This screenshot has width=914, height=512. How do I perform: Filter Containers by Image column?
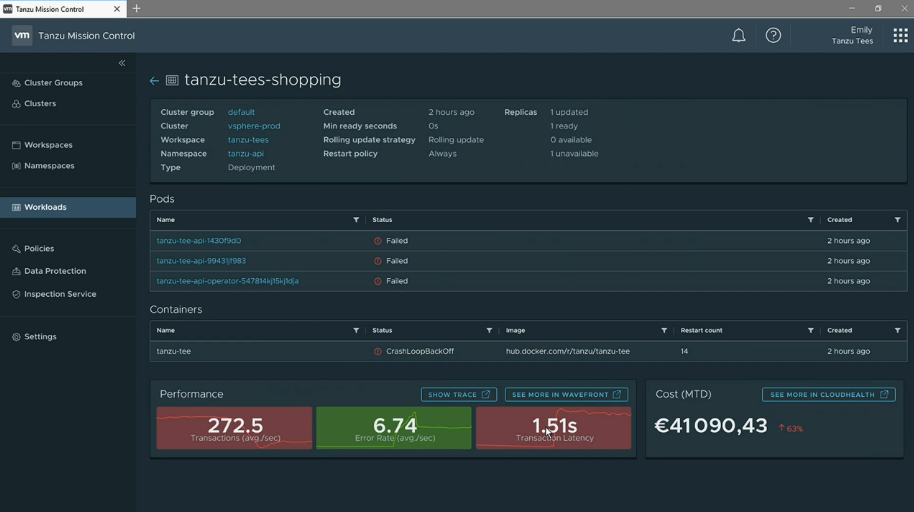pyautogui.click(x=664, y=331)
